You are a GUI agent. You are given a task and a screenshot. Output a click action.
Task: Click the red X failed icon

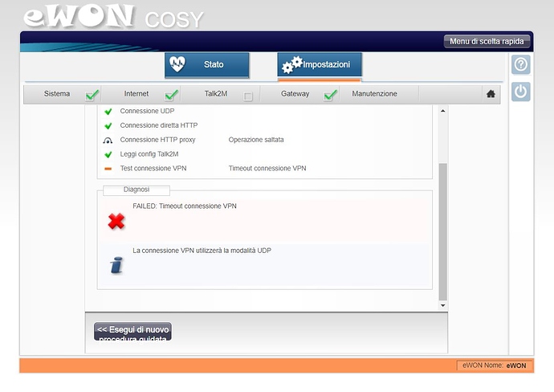(116, 222)
